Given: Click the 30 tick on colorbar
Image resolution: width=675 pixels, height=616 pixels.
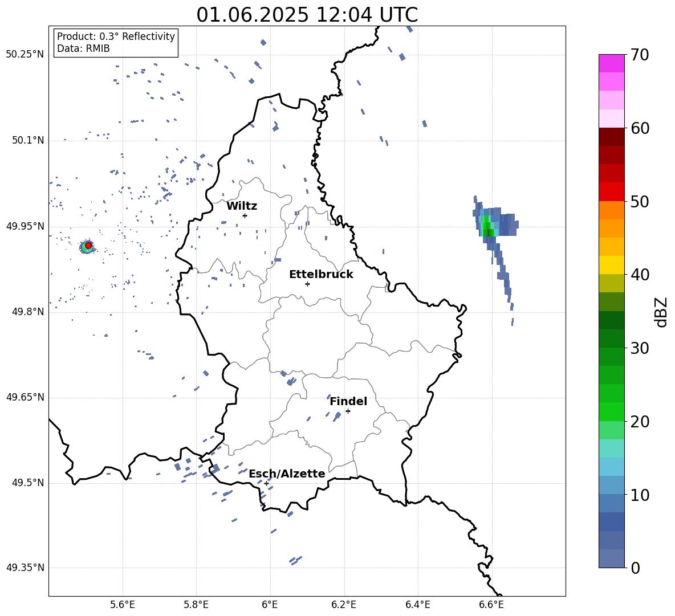Looking at the screenshot, I should 640,348.
